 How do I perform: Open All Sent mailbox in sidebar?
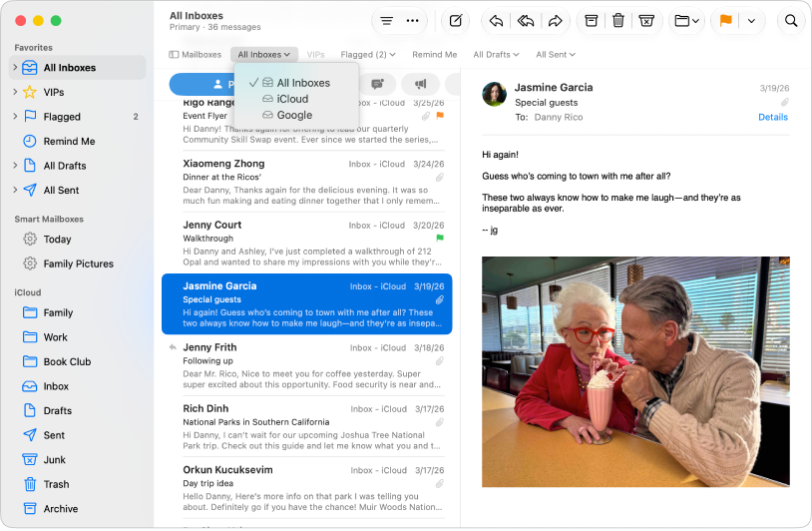coord(78,190)
